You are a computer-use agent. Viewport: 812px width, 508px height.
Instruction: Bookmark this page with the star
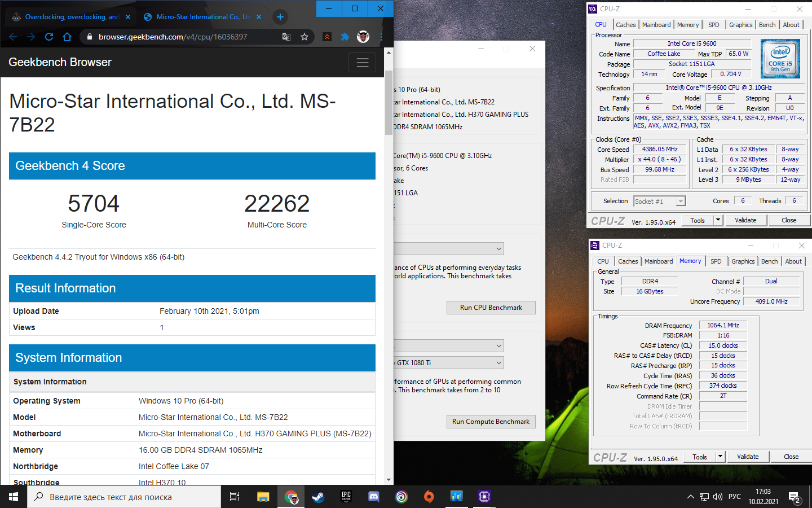(304, 37)
